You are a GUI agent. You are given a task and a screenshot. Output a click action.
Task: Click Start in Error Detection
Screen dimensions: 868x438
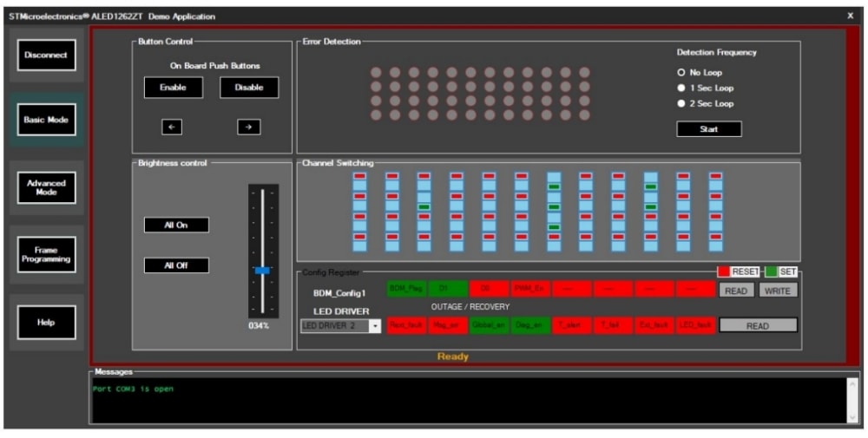pyautogui.click(x=709, y=129)
